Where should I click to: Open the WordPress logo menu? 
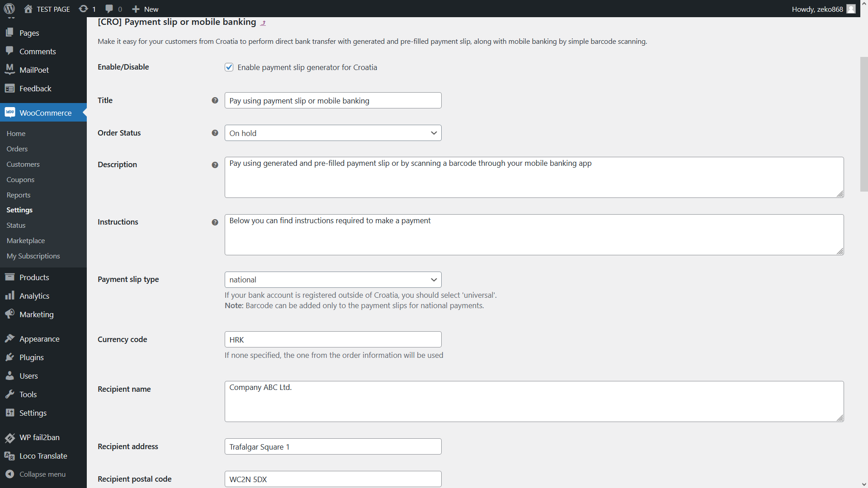9,9
